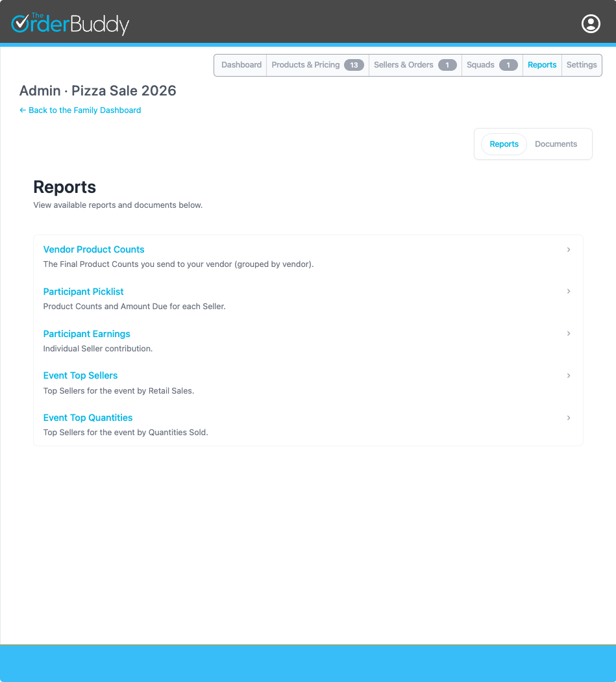
Task: Click the Products & Pricing count badge
Action: tap(352, 64)
